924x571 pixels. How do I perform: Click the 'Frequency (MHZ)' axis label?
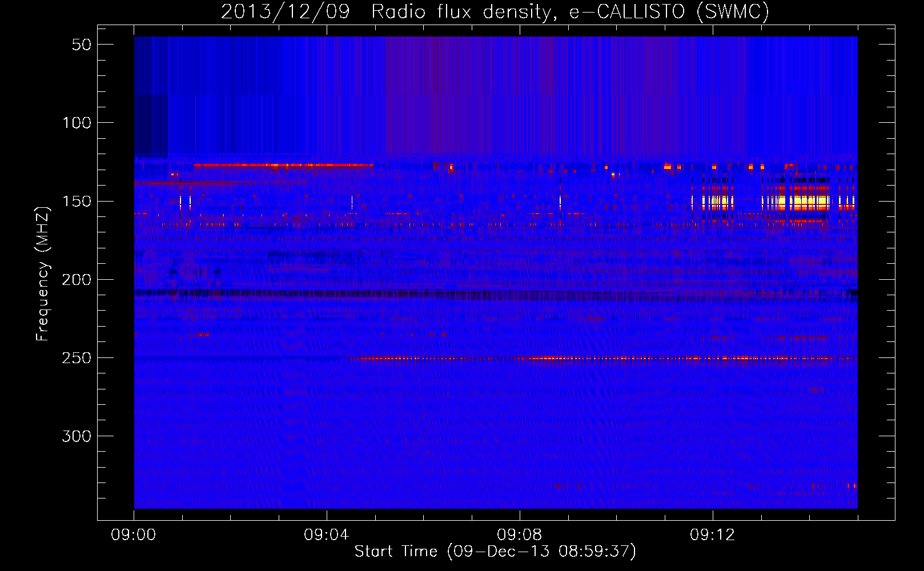pos(43,274)
